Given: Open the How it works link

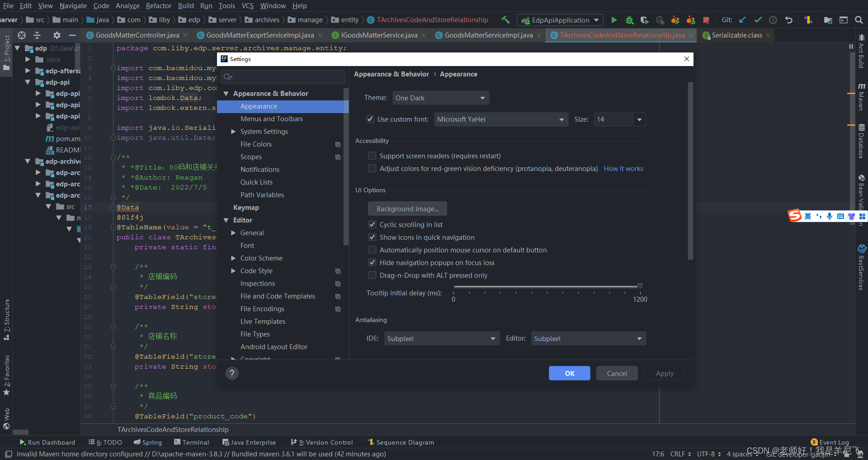Looking at the screenshot, I should 623,168.
